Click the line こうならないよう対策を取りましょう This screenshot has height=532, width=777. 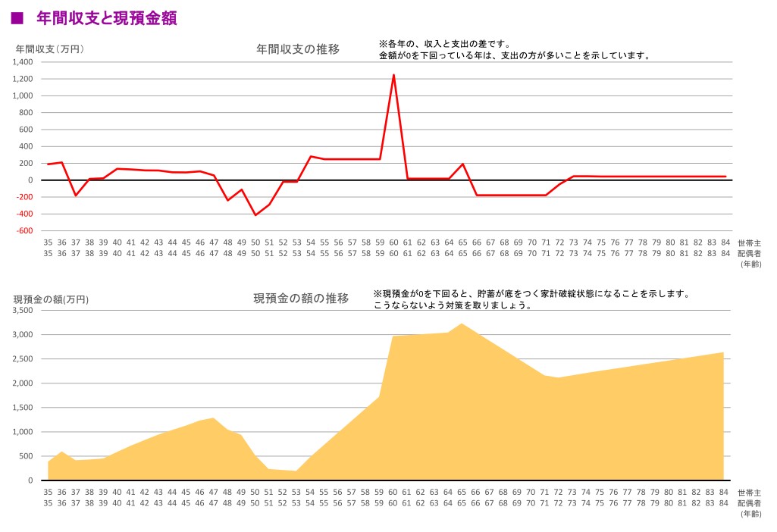click(452, 305)
